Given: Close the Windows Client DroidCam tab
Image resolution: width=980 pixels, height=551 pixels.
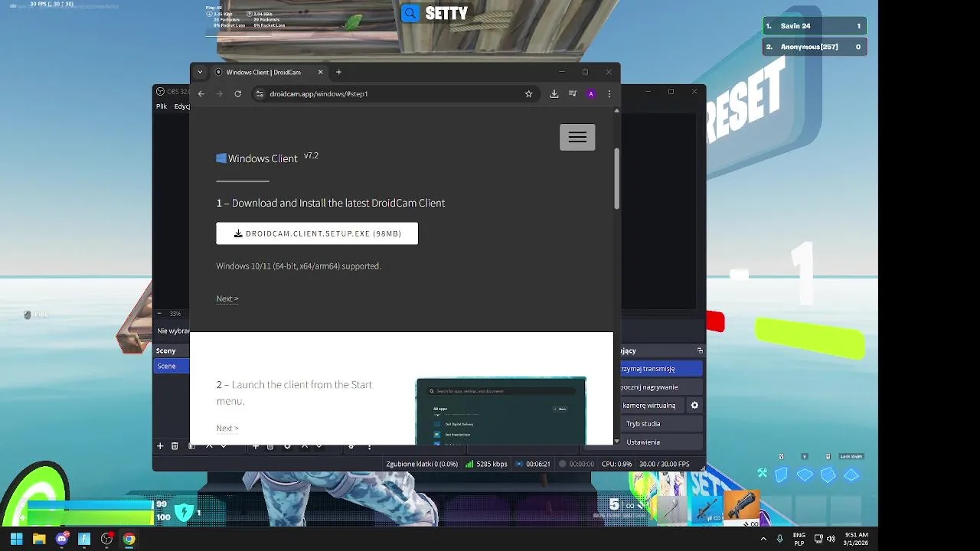Looking at the screenshot, I should (320, 72).
